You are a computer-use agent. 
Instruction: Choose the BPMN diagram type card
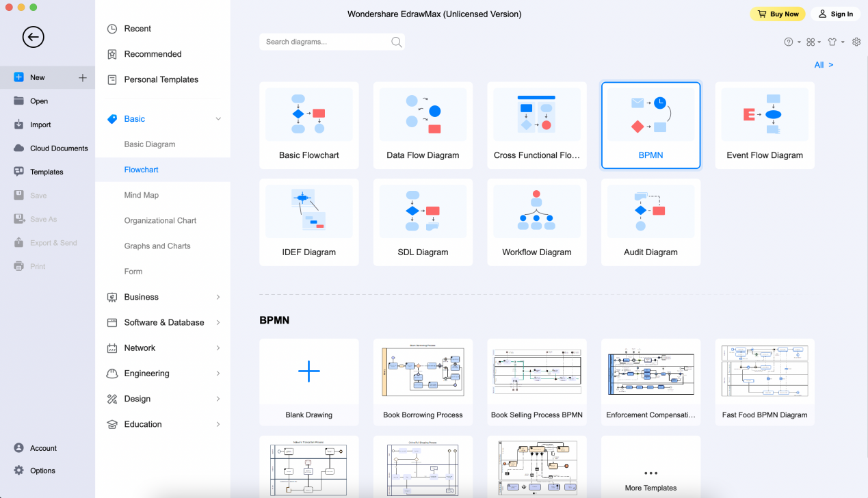pyautogui.click(x=651, y=125)
